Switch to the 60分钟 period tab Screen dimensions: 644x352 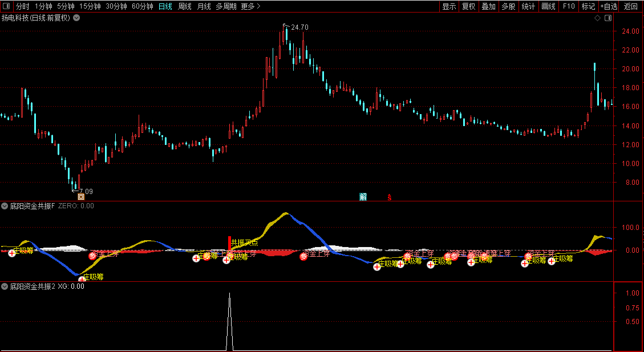[143, 6]
